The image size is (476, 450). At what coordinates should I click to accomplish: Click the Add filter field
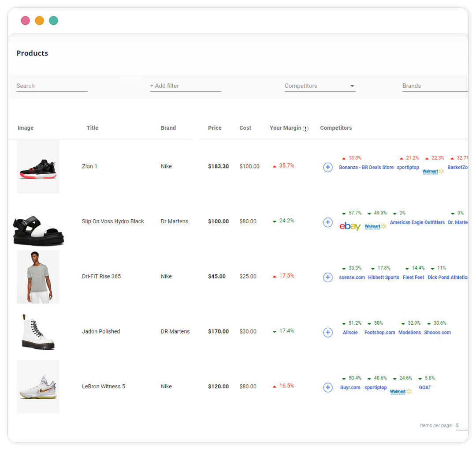pyautogui.click(x=186, y=86)
